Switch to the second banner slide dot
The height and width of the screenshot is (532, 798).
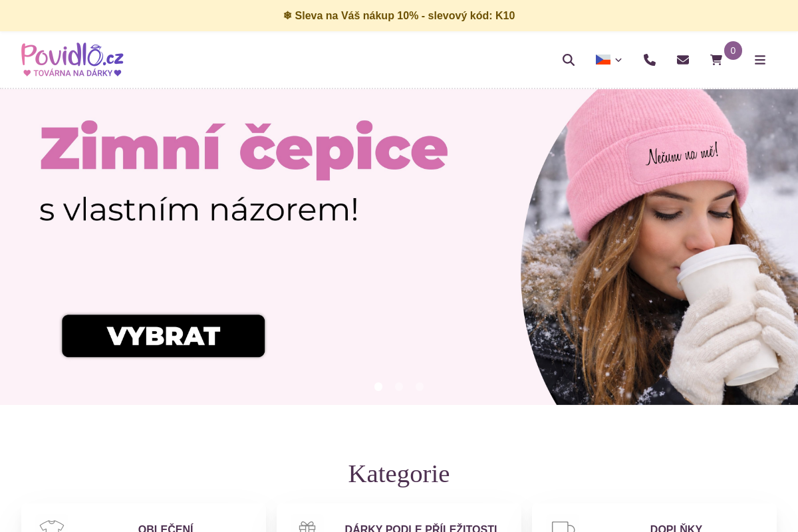point(399,386)
